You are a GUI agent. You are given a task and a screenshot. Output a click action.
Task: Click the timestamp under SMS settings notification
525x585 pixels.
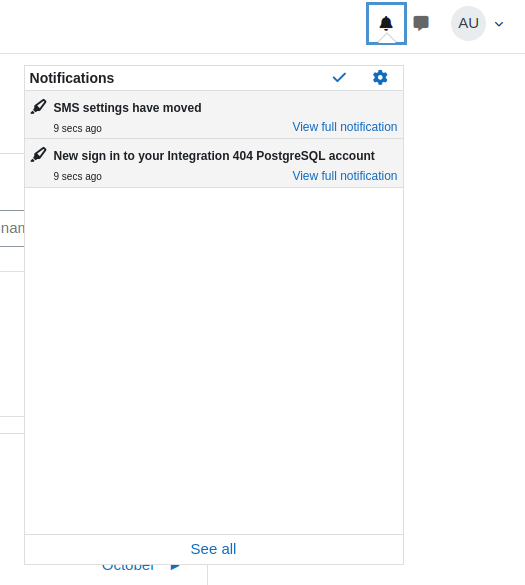[77, 128]
